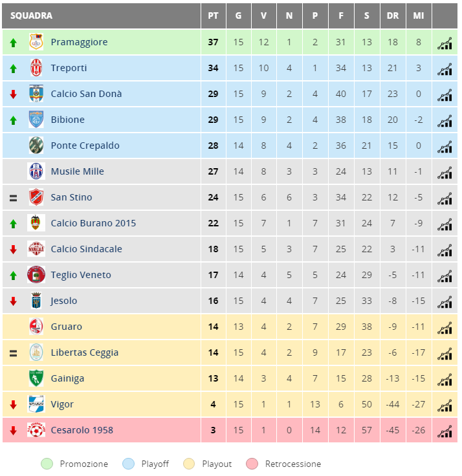Click the Gainiga green shield logo

pyautogui.click(x=36, y=378)
